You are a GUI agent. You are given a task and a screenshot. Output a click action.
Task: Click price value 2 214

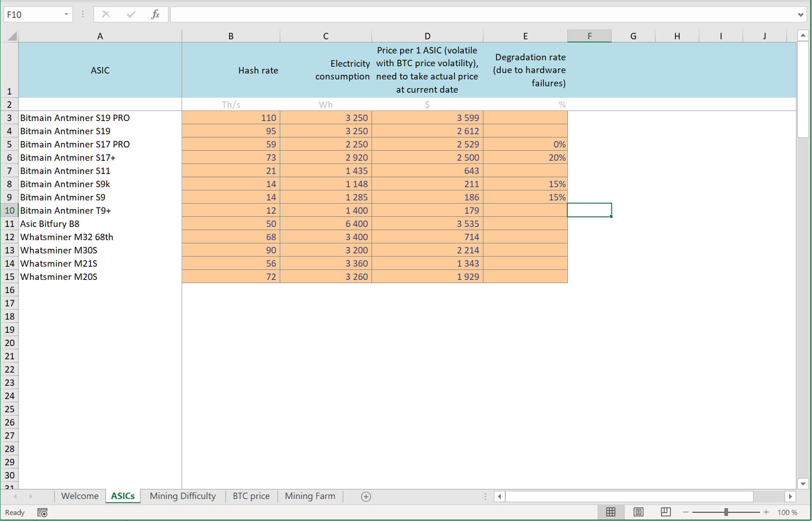[x=427, y=250]
